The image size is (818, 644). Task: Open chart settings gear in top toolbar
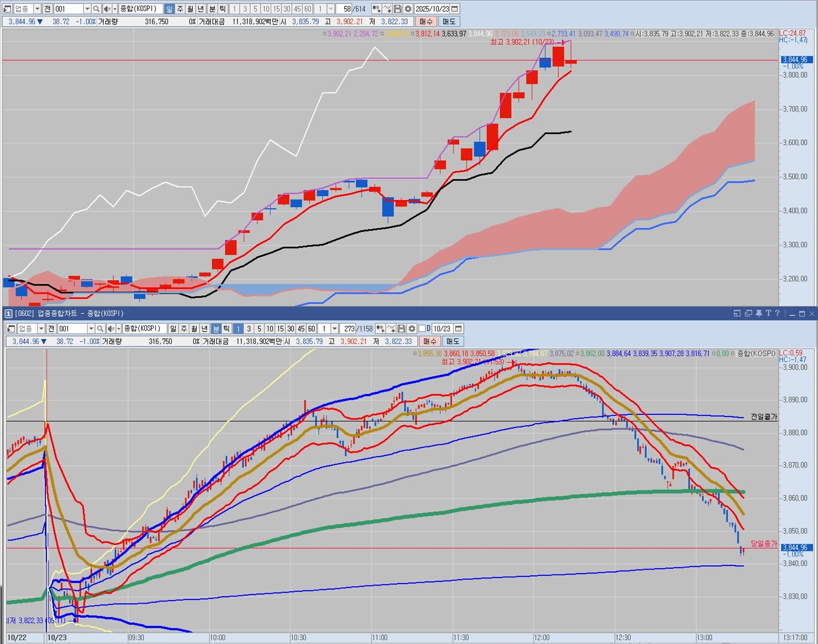pyautogui.click(x=408, y=9)
